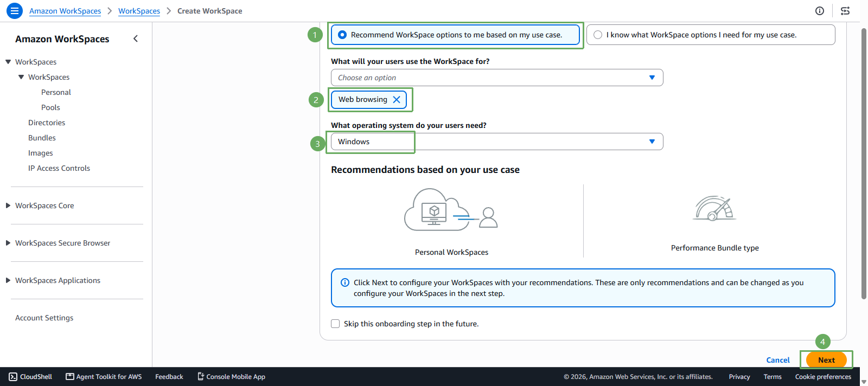Open the preferences icon beside the info icon
868x386 pixels.
click(x=845, y=11)
